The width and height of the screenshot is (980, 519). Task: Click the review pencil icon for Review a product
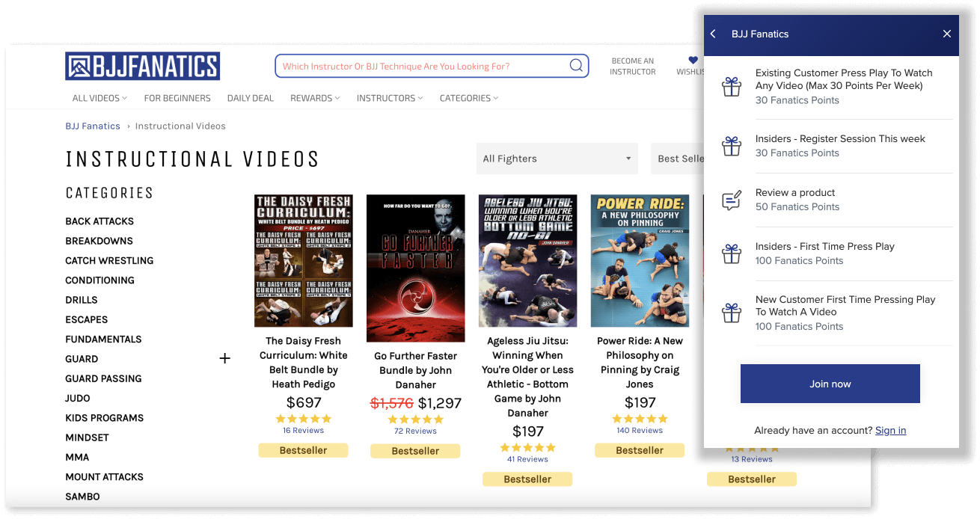[x=731, y=200]
